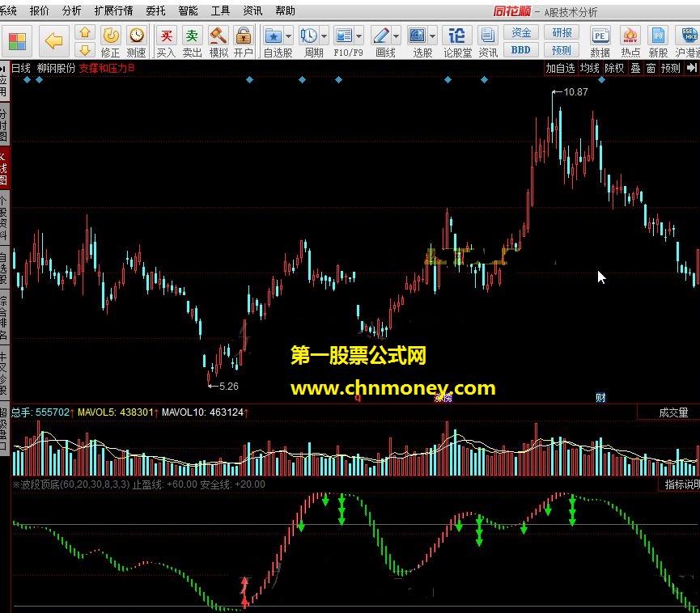Image resolution: width=700 pixels, height=613 pixels.
Task: Toggle the 除权 ex-rights adjustment
Action: 614,68
